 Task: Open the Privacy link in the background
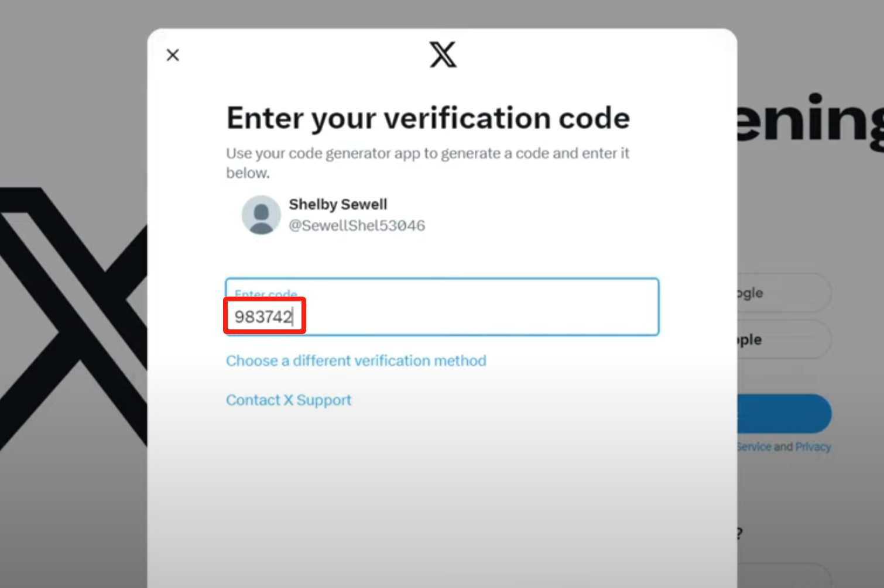pos(813,447)
